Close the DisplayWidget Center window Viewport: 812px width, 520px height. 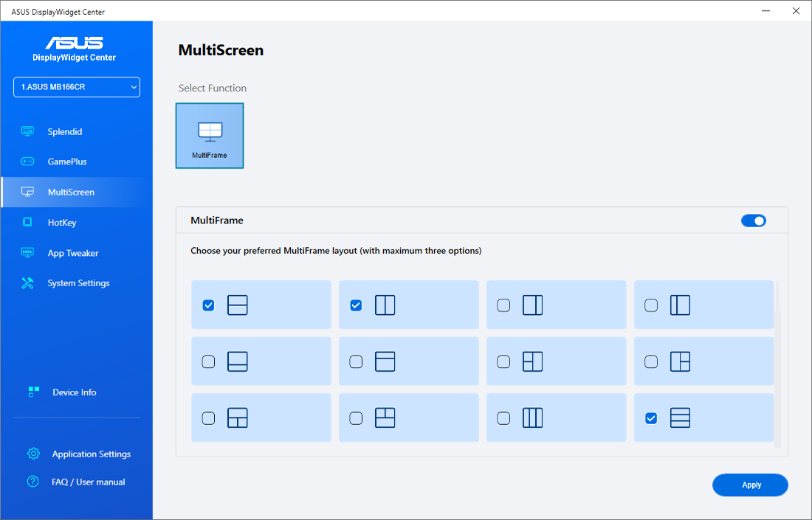[x=796, y=11]
